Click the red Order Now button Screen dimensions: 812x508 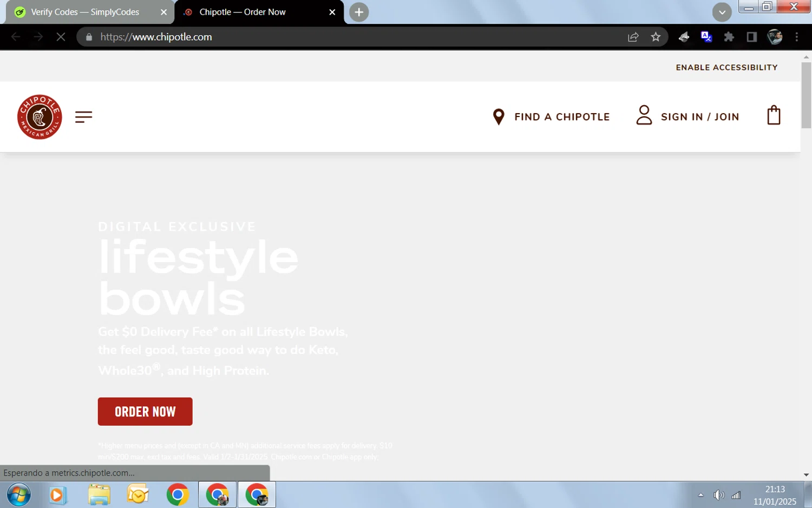(x=145, y=412)
